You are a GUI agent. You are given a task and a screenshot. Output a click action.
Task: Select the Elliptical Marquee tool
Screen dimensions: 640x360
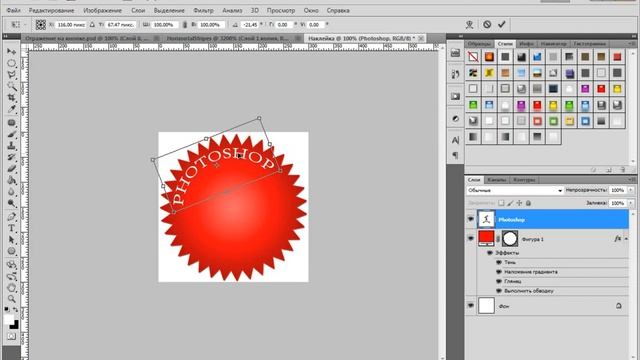click(x=11, y=63)
